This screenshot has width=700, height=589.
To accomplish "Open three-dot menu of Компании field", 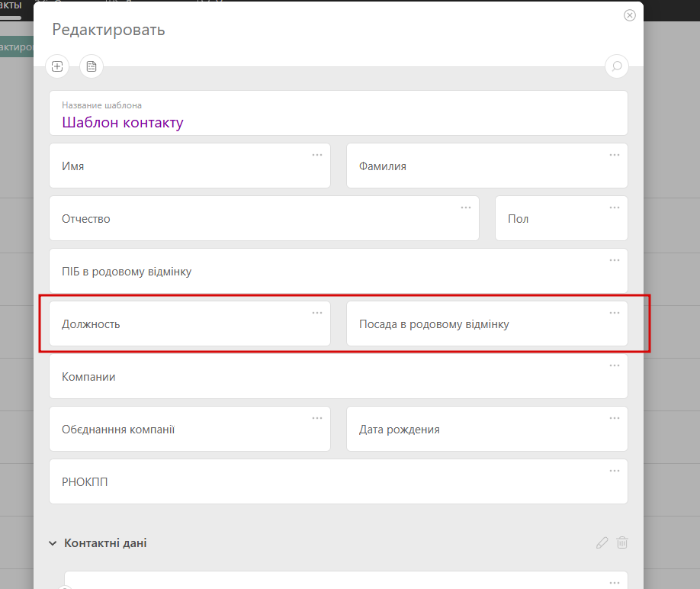I will [615, 365].
